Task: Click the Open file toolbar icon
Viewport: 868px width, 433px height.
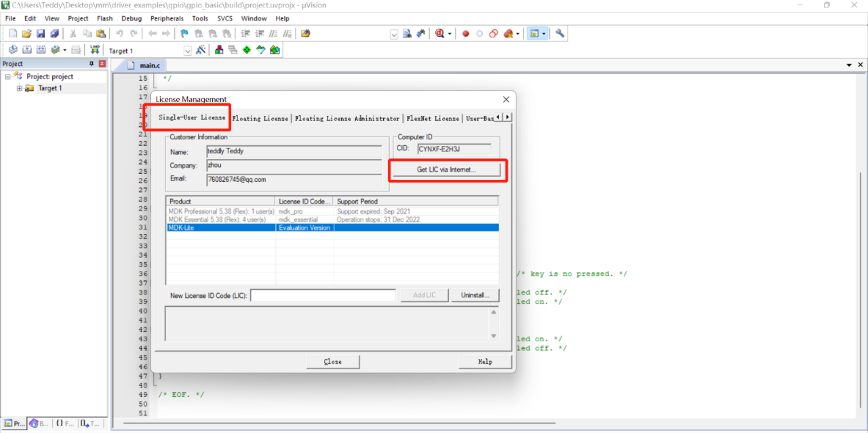Action: click(x=27, y=33)
